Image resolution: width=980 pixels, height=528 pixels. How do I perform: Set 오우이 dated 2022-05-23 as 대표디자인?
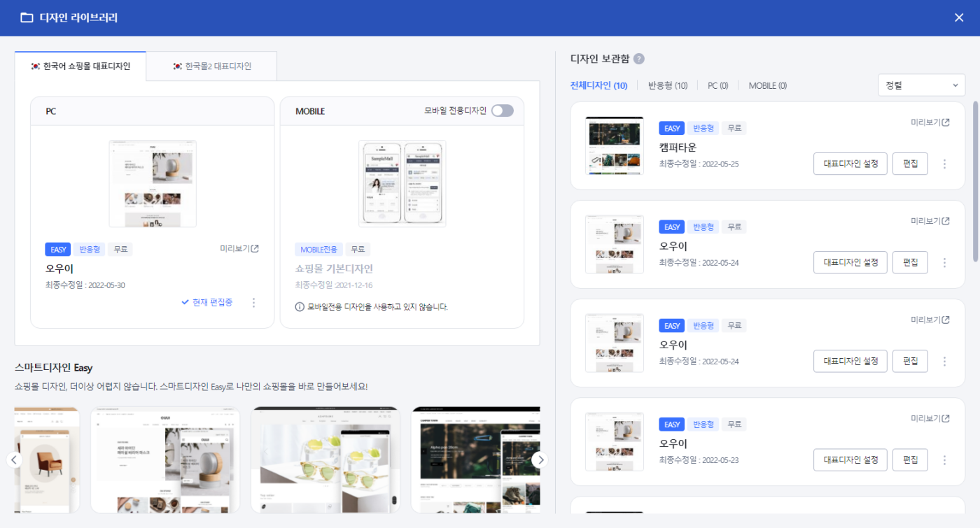[850, 459]
